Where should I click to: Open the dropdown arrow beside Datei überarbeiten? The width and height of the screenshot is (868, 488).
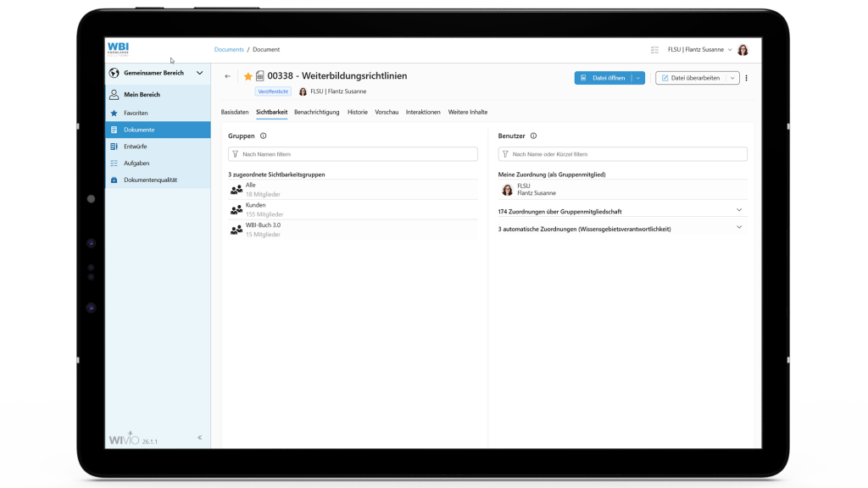click(x=732, y=78)
